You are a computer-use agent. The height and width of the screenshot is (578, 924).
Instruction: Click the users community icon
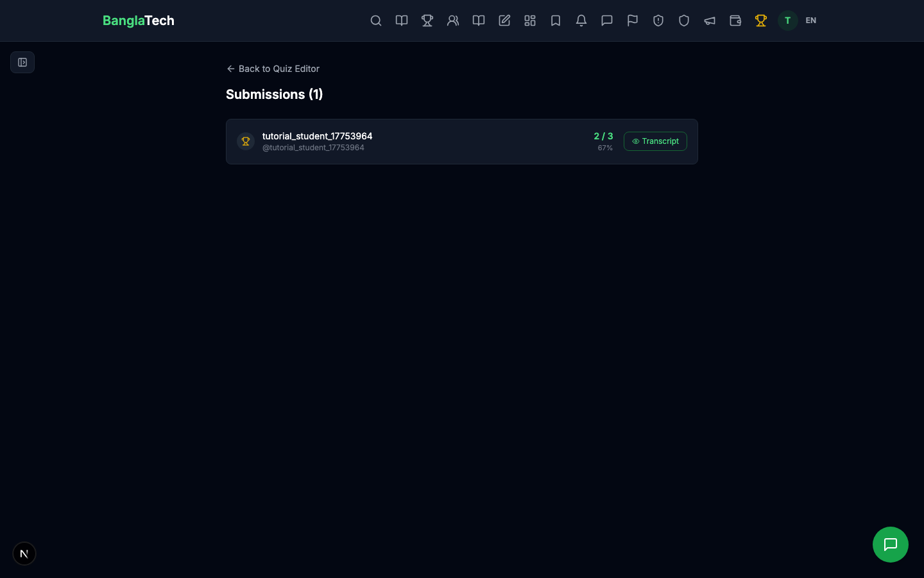pos(453,21)
